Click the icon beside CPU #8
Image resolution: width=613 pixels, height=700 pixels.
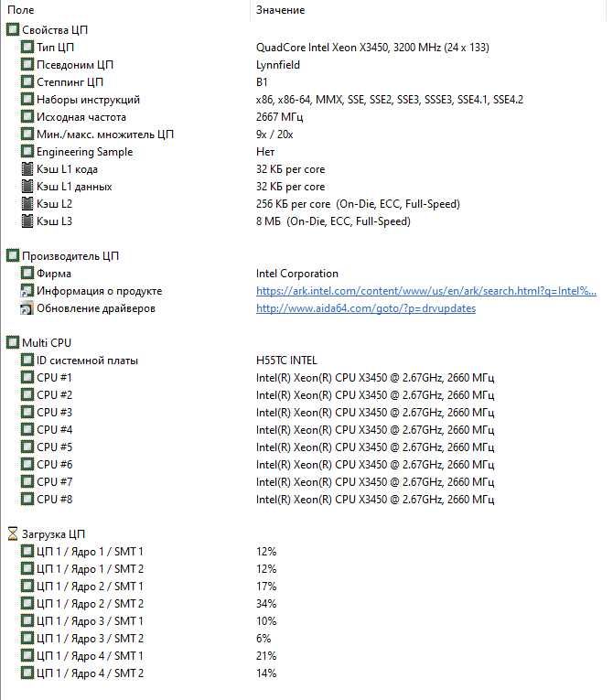pos(27,499)
